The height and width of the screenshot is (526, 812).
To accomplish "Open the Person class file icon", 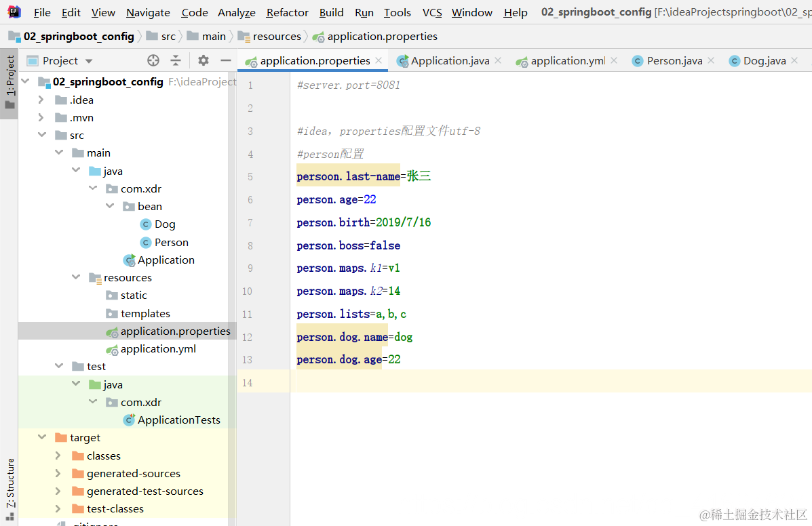I will [x=146, y=242].
